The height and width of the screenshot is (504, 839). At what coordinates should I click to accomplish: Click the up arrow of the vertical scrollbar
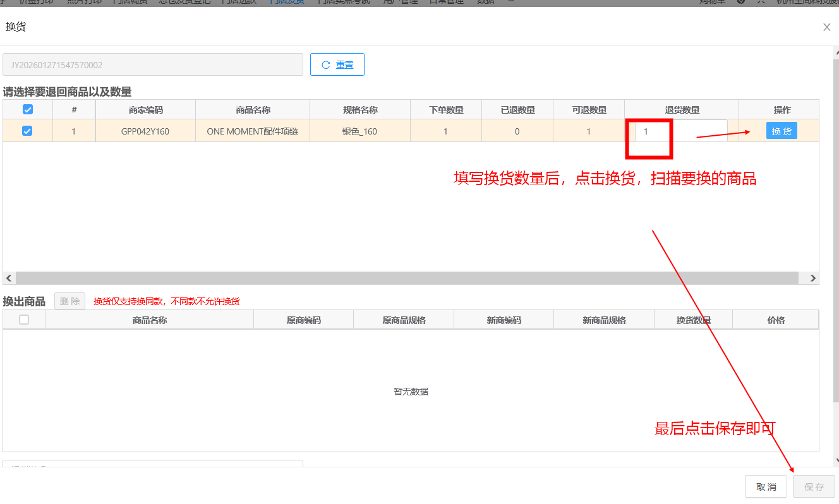pyautogui.click(x=836, y=51)
